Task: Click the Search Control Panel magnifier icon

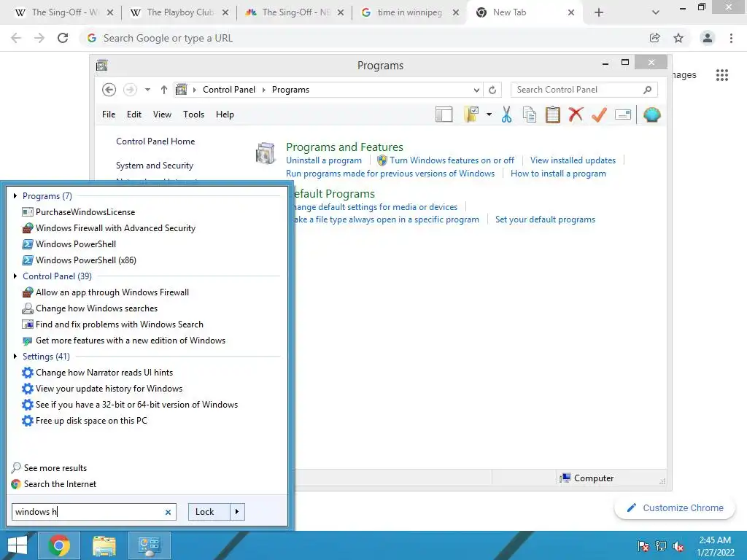Action: [x=647, y=90]
